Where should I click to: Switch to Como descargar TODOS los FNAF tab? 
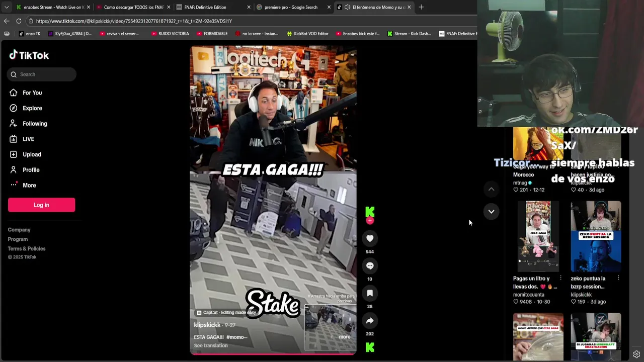(x=133, y=7)
